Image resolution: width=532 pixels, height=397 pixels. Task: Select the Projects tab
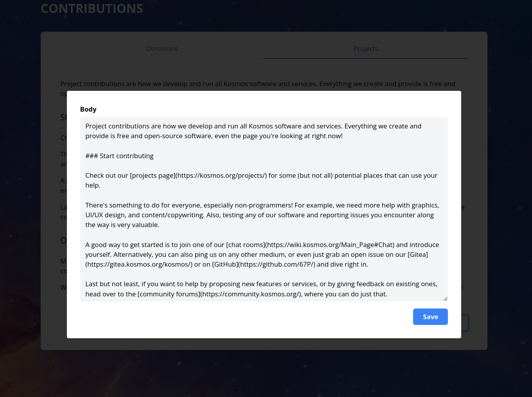(x=366, y=49)
